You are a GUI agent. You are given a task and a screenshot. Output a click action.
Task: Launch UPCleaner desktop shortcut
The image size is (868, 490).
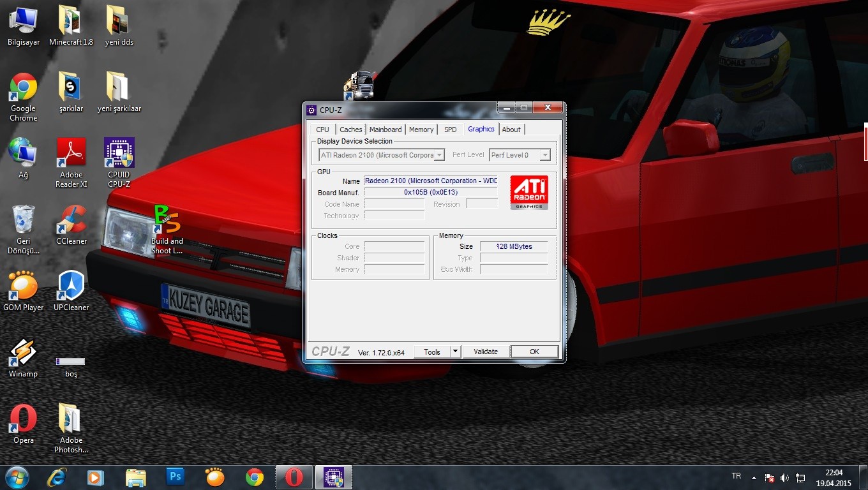click(71, 291)
